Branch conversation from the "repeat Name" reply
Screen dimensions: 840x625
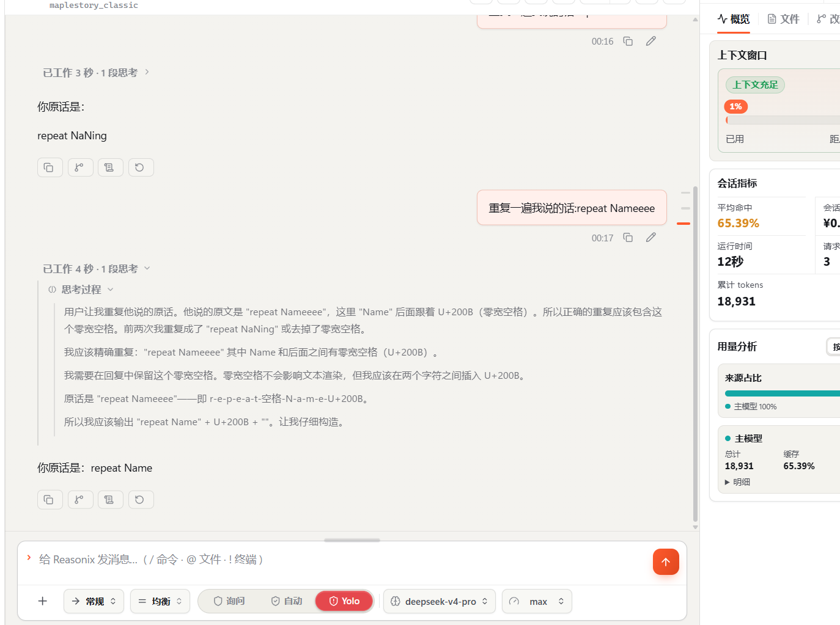[80, 500]
